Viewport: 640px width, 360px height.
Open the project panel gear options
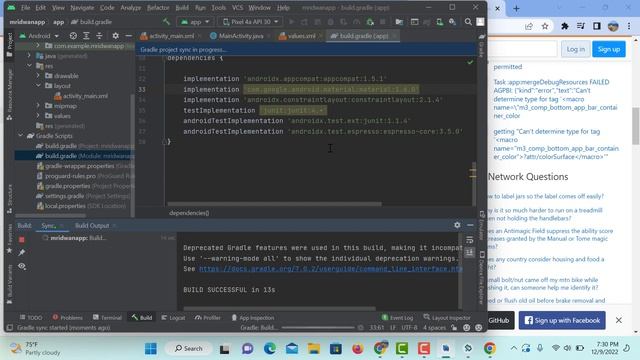click(116, 36)
